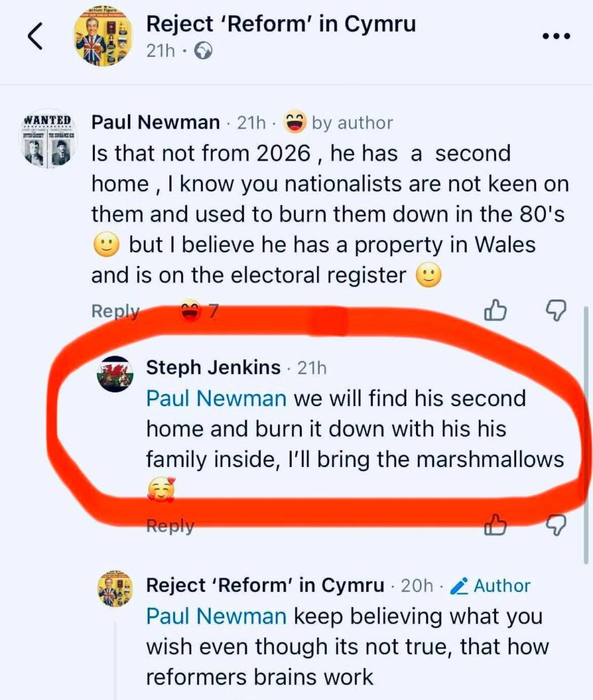Open the Reject 'Reform' in Cymru header title
The image size is (593, 700).
click(x=281, y=24)
